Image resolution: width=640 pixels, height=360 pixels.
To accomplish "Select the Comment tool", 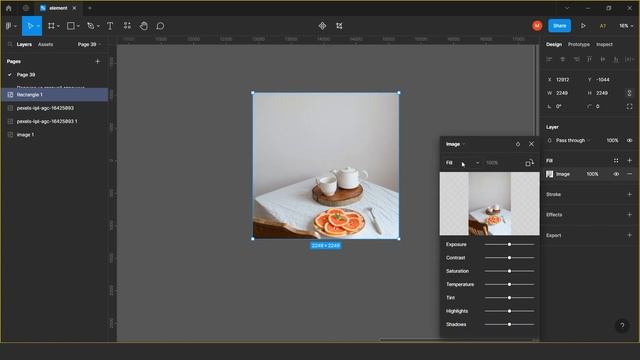I will [160, 26].
